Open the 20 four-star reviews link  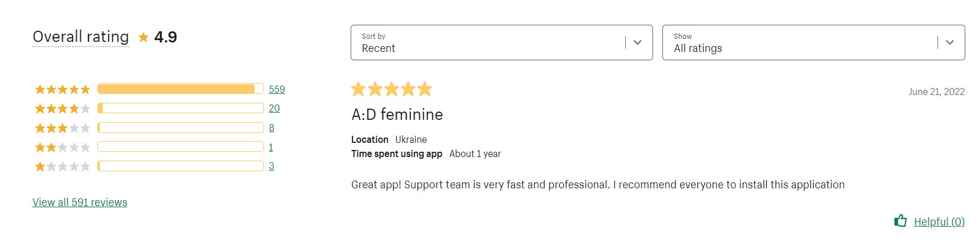pos(275,108)
